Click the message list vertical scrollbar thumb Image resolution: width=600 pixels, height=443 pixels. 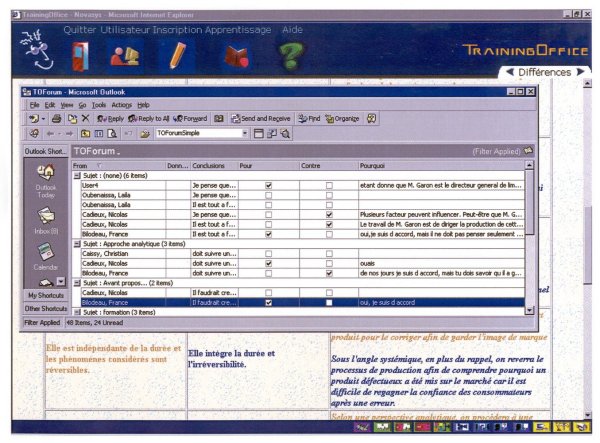pos(530,202)
